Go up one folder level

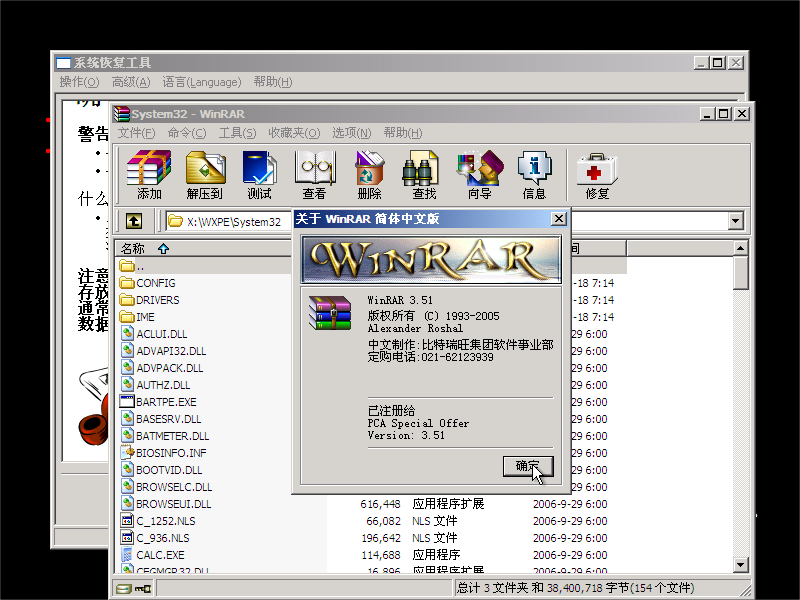tap(134, 221)
